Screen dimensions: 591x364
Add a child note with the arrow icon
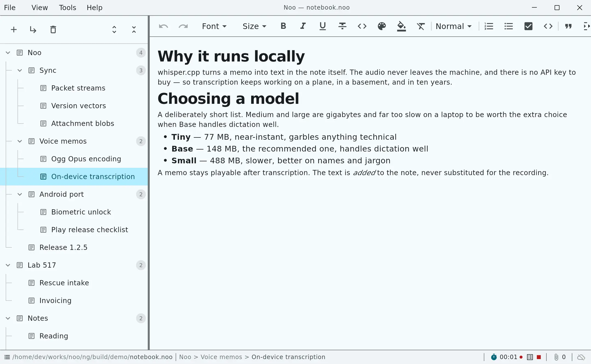click(x=33, y=30)
